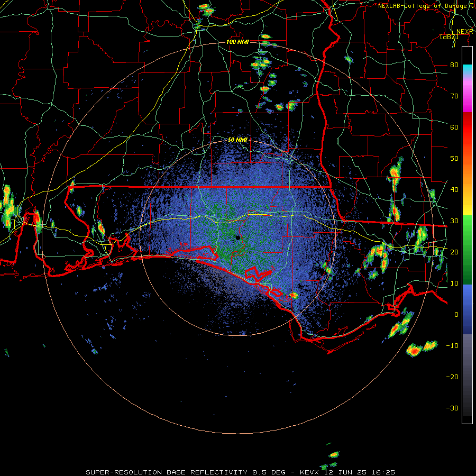The image size is (476, 476).
Task: Click the -20 value on dBZ scale
Action: 452,377
